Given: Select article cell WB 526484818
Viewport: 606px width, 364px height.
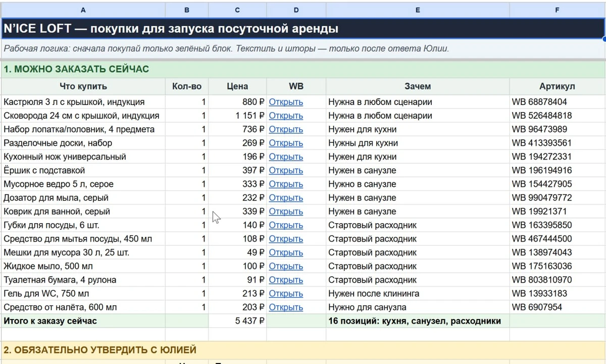Looking at the screenshot, I should coord(557,116).
